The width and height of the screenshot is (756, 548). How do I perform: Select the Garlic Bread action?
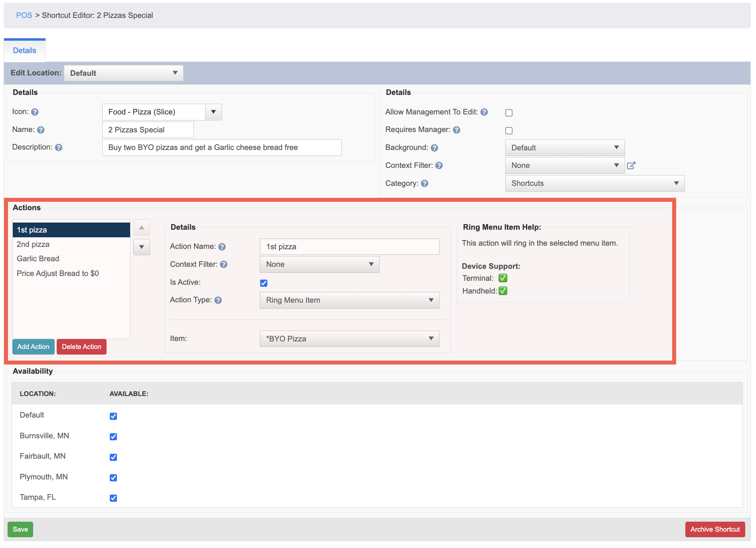71,259
